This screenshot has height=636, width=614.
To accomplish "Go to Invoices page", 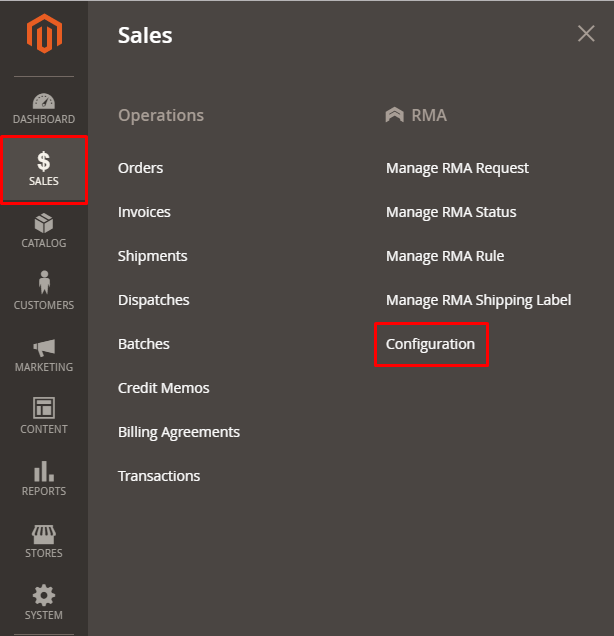I will 144,212.
